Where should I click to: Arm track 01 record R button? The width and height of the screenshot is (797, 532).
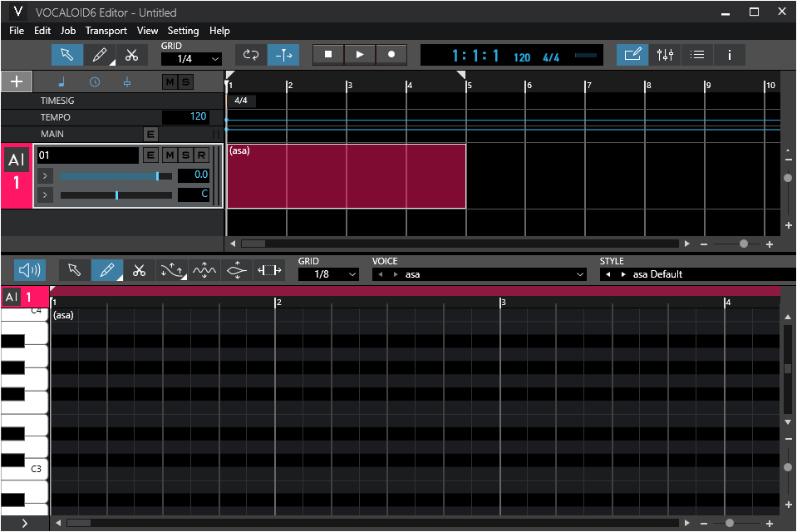[202, 155]
